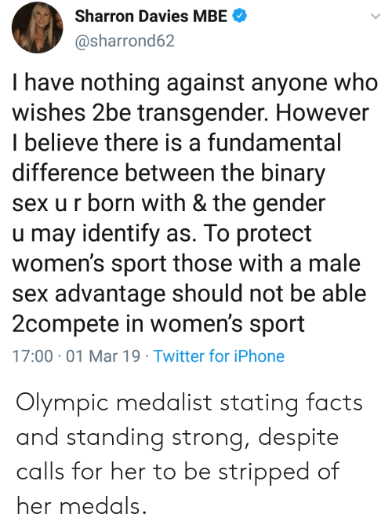The image size is (392, 532).
Task: Click the first line starting I have nothing
Action: (195, 83)
